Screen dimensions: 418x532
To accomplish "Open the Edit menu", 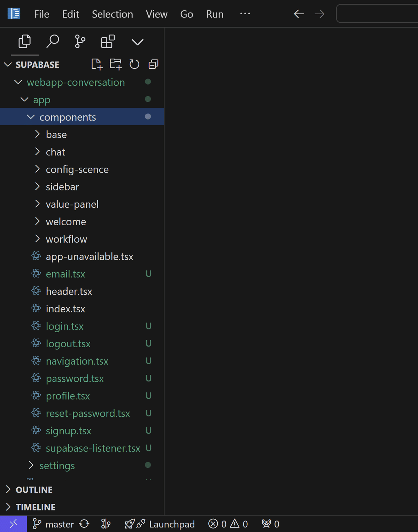I will [x=71, y=14].
